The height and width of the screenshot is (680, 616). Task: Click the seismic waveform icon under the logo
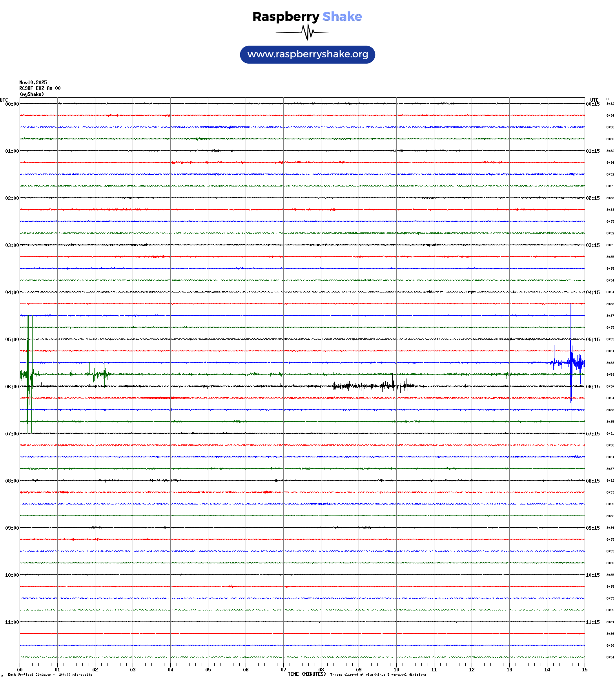pos(307,32)
